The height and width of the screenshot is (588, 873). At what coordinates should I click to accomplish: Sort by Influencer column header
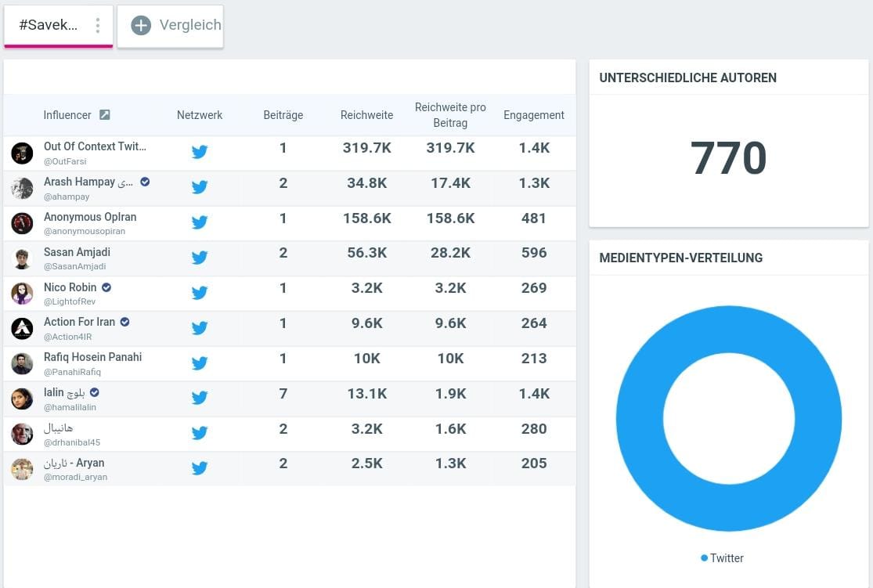pyautogui.click(x=67, y=115)
